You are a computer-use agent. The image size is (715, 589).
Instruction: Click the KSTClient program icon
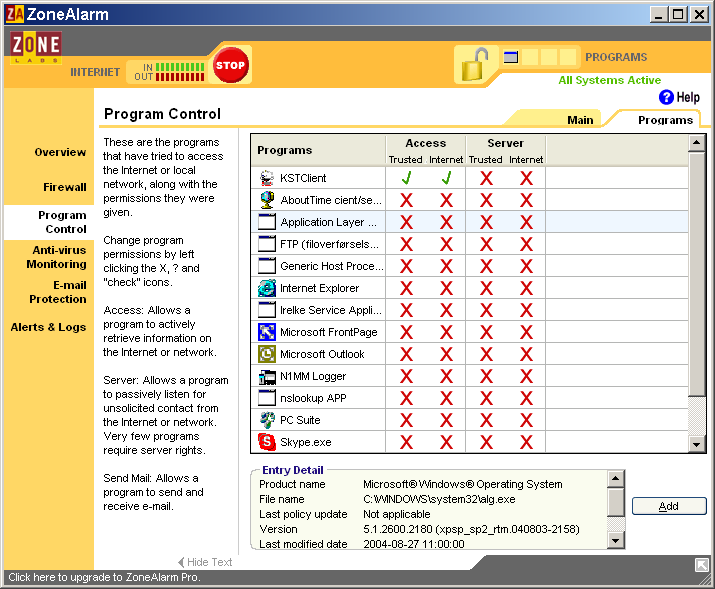tap(267, 178)
